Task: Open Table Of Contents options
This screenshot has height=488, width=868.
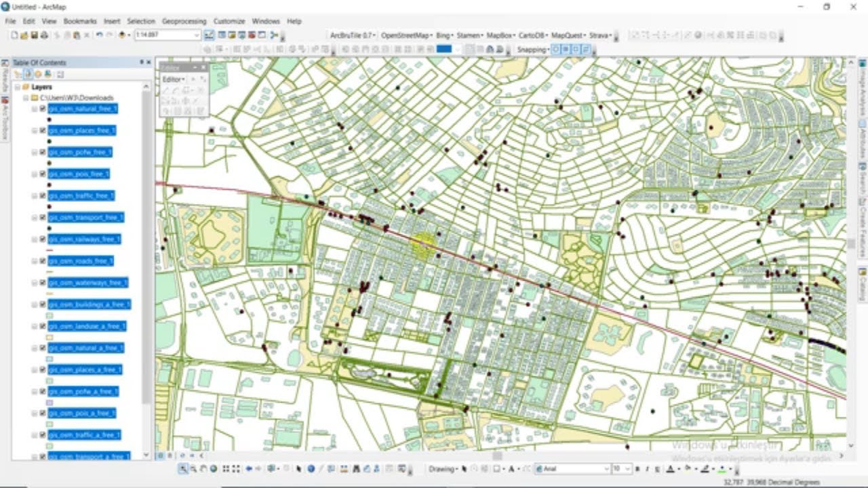Action: tap(60, 74)
